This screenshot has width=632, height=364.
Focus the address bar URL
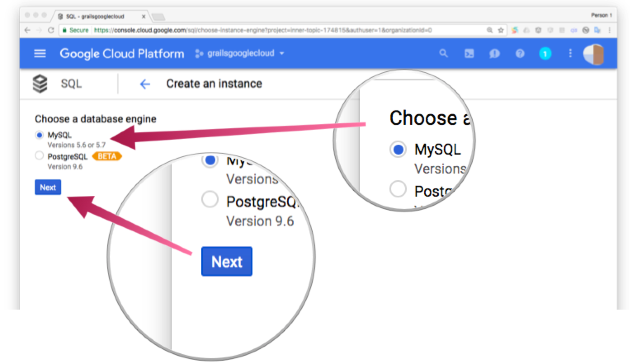pyautogui.click(x=263, y=30)
